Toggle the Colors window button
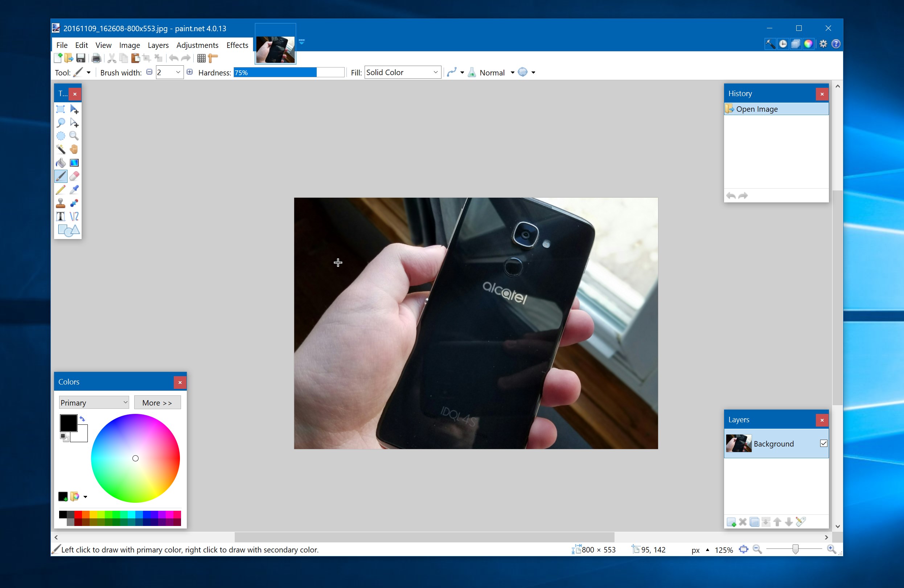The width and height of the screenshot is (904, 588). tap(808, 44)
